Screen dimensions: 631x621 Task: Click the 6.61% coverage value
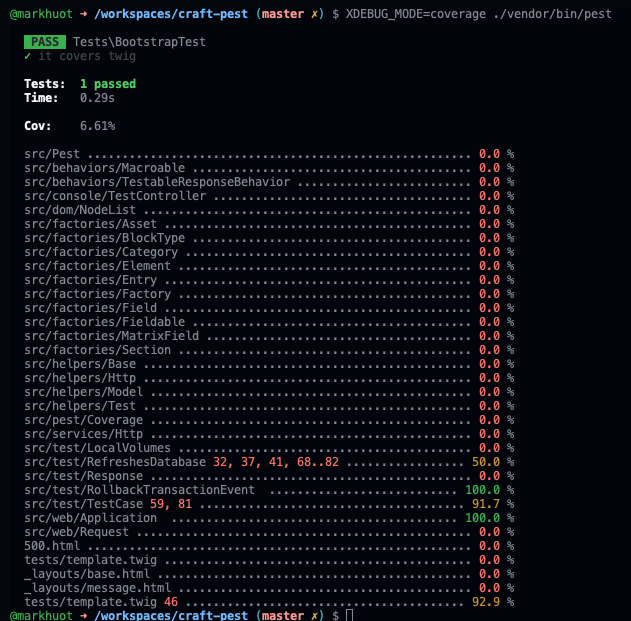coord(97,126)
